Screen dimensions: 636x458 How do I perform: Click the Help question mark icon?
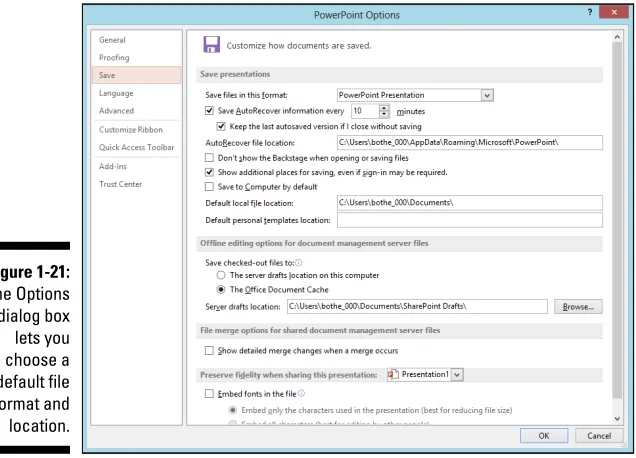[590, 12]
